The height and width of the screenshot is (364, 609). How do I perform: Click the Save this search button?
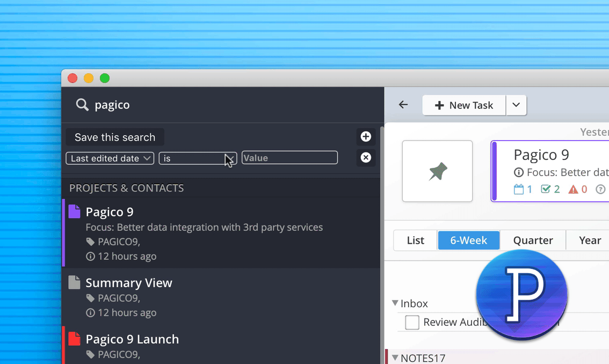tap(115, 137)
